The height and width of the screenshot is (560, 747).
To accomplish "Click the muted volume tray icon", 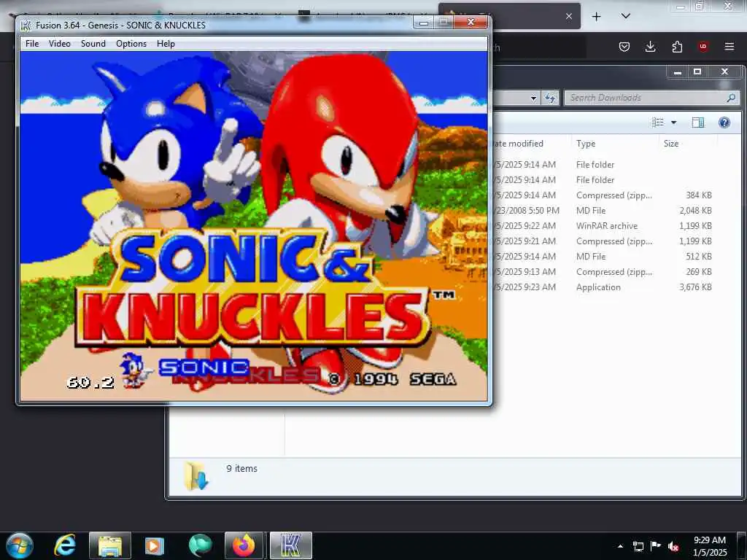I will point(673,546).
